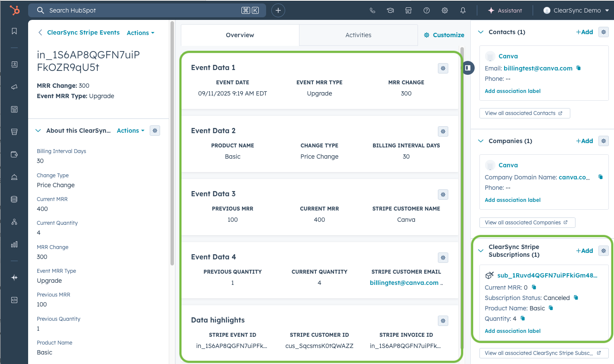The image size is (614, 364).
Task: Open the bookmarks icon in left sidebar
Action: pos(14,31)
